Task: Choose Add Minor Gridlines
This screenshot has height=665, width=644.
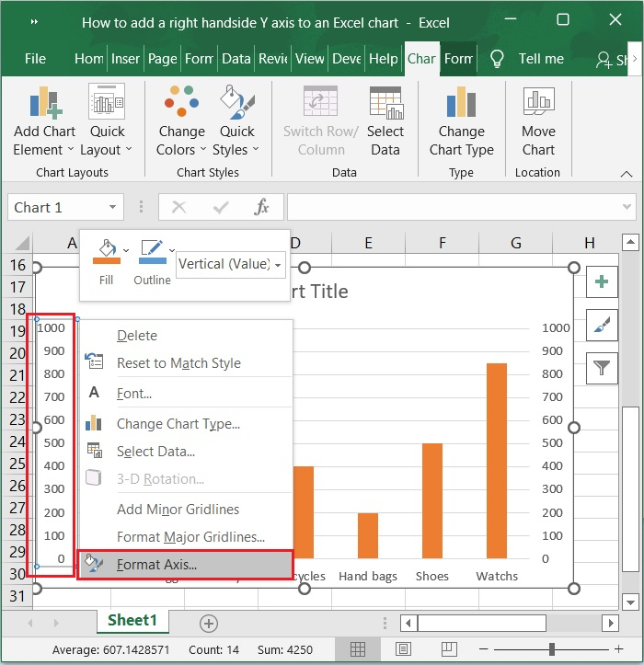Action: click(x=187, y=509)
